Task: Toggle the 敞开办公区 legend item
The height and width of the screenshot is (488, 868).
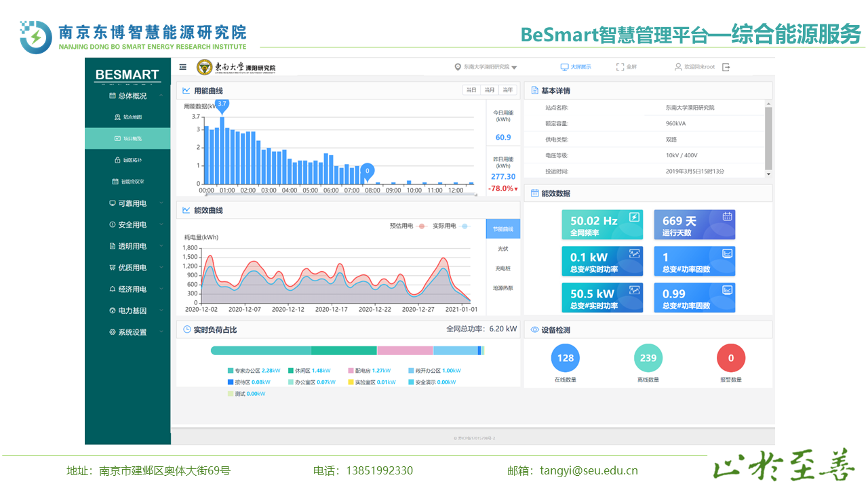Action: point(435,371)
